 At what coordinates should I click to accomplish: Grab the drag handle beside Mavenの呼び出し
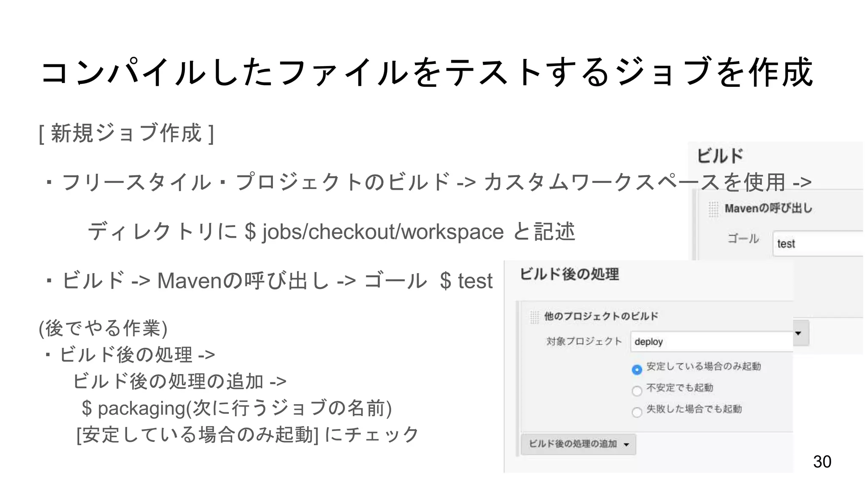coord(713,209)
